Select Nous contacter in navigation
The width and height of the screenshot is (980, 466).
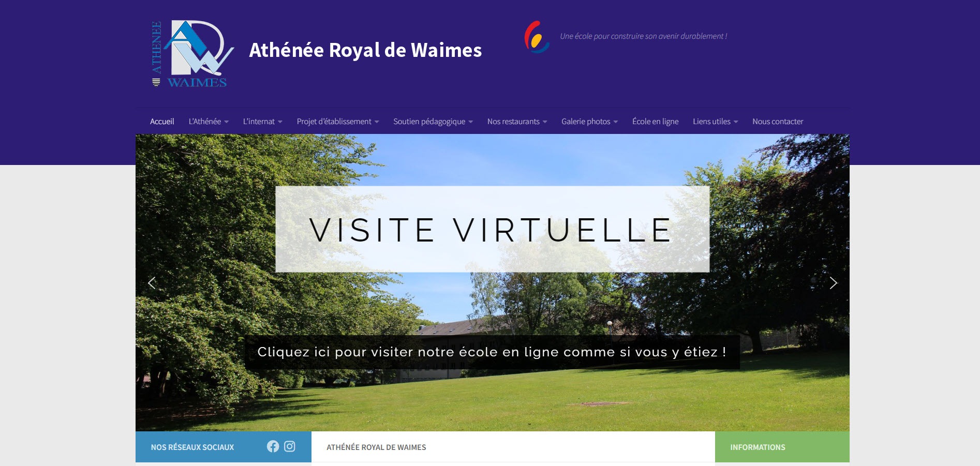(x=778, y=122)
